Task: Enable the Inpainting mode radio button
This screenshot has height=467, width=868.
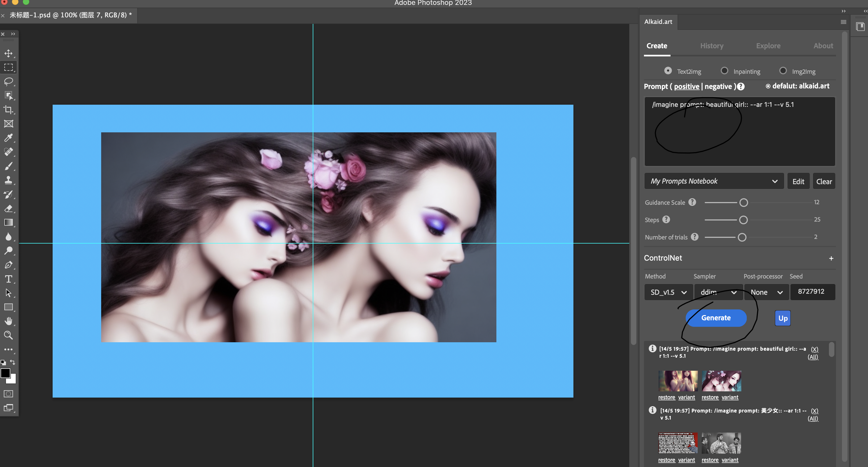Action: 724,71
